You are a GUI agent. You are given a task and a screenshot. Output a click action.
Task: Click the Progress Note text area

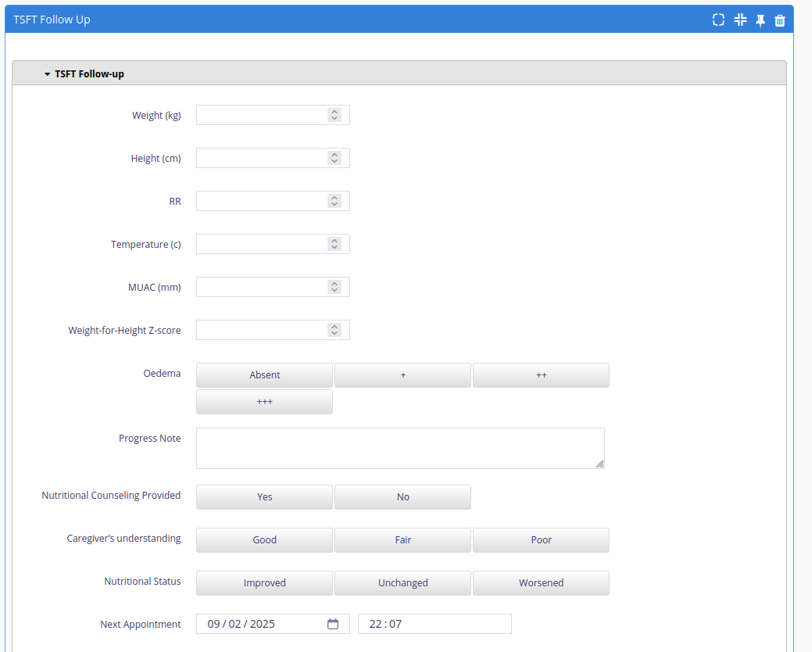click(400, 449)
